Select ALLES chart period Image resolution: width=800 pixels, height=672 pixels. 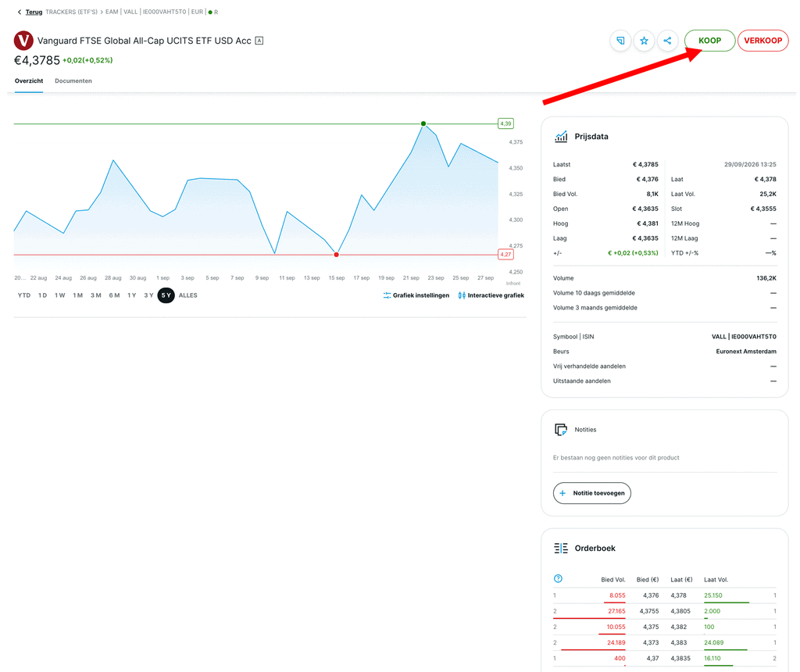187,295
